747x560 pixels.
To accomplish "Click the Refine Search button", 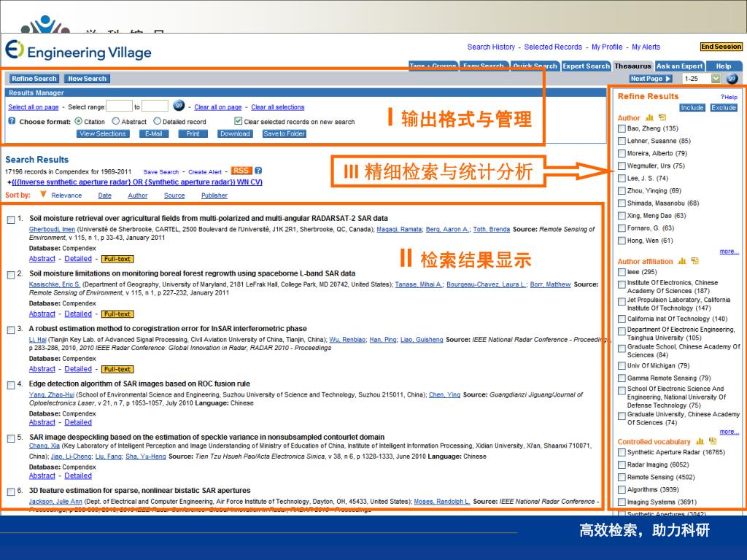I will pos(34,79).
